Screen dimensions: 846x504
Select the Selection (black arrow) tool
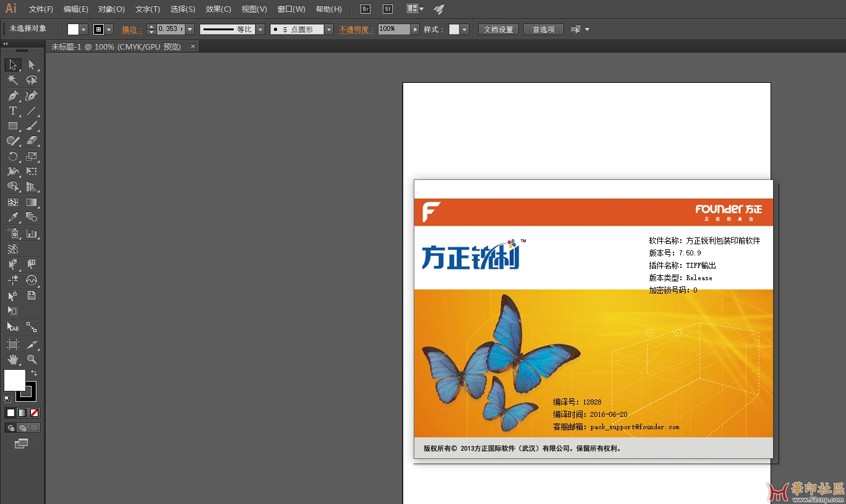tap(13, 65)
